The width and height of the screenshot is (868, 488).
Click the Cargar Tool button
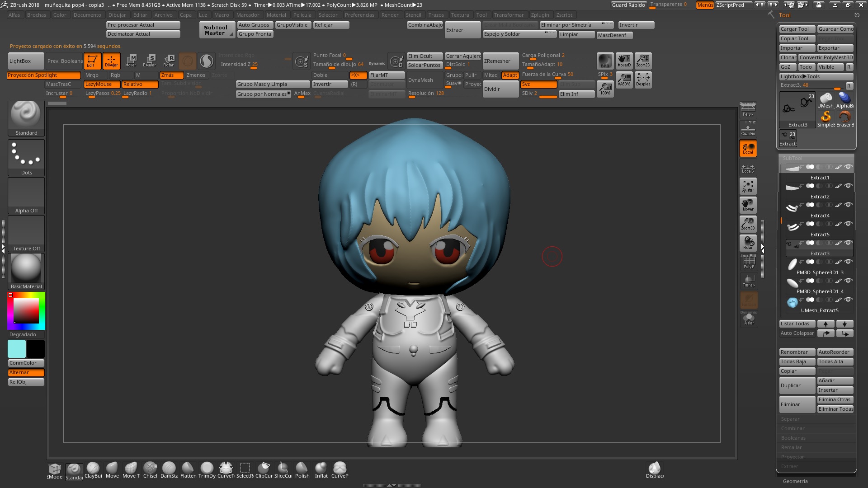[797, 29]
